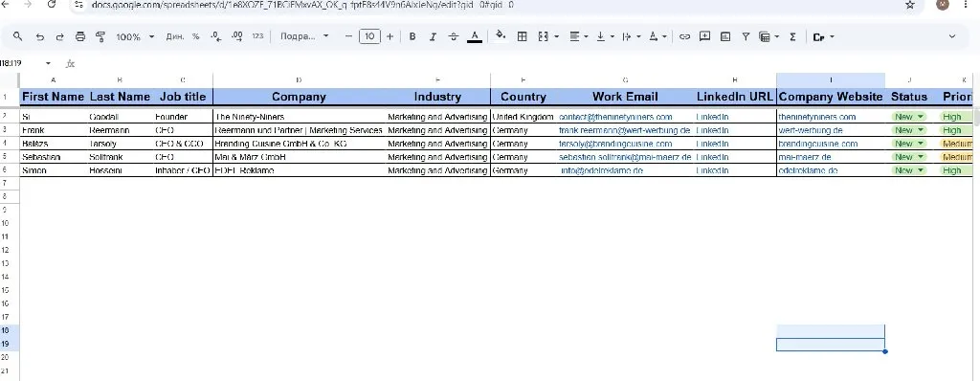The width and height of the screenshot is (980, 381).
Task: Open the font family dropdown Подра...
Action: click(304, 37)
